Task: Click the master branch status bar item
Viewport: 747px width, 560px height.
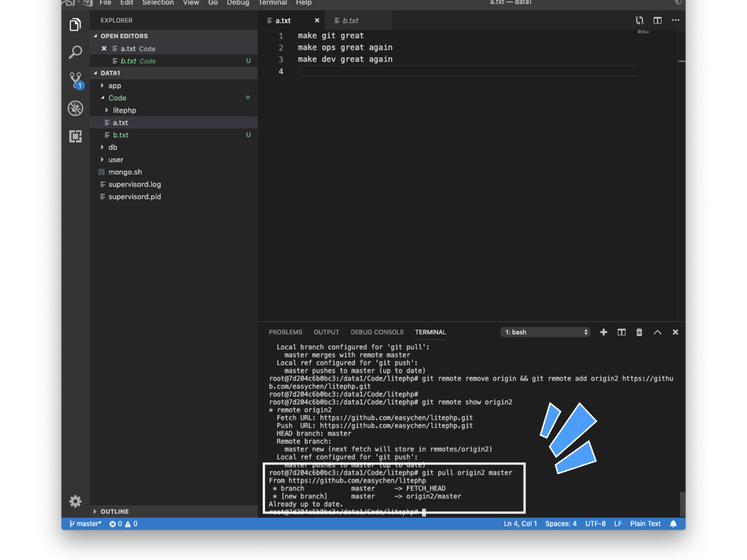Action: pos(85,524)
